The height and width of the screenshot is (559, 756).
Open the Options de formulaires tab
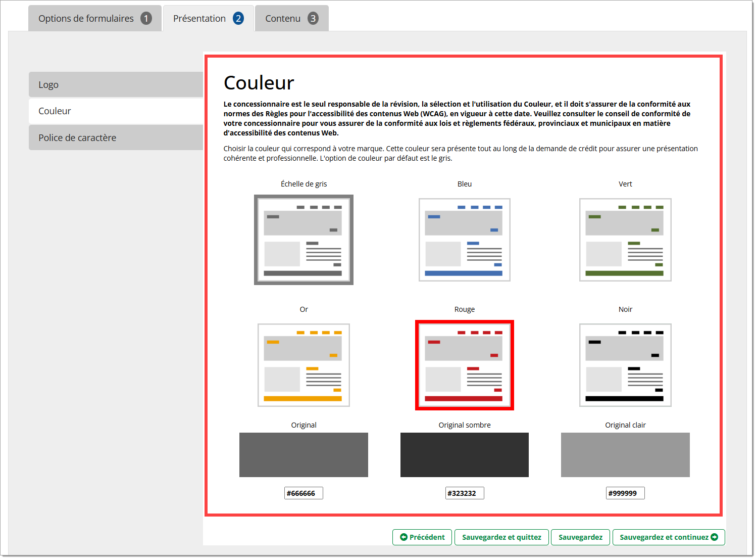pos(94,19)
